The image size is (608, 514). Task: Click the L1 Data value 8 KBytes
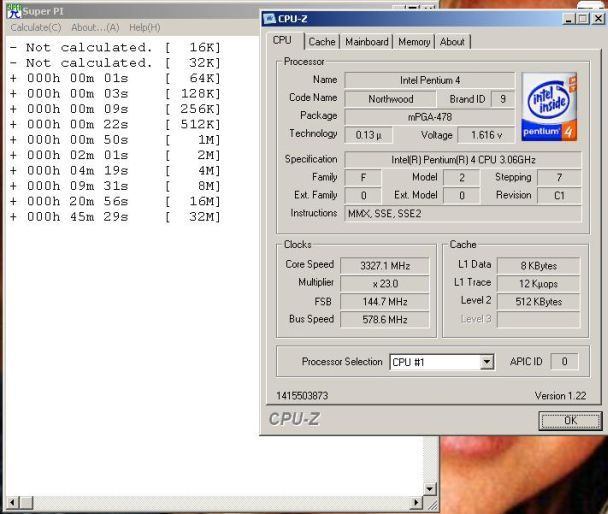pos(538,266)
